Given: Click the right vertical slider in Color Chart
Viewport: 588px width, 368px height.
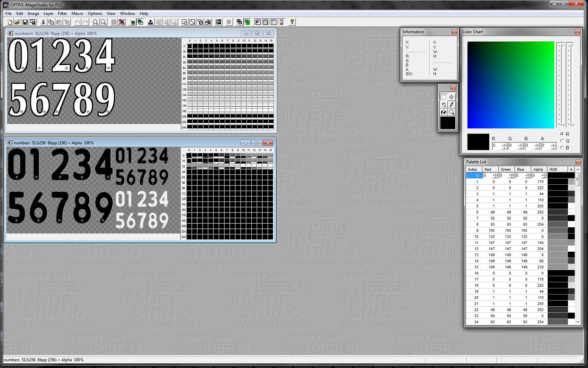Looking at the screenshot, I should [x=570, y=84].
